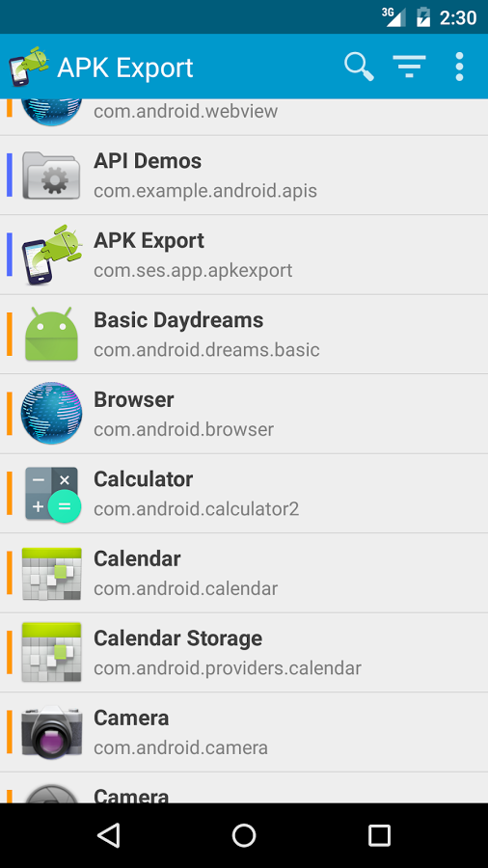488x868 pixels.
Task: Tap the Calculator app icon
Action: 52,494
